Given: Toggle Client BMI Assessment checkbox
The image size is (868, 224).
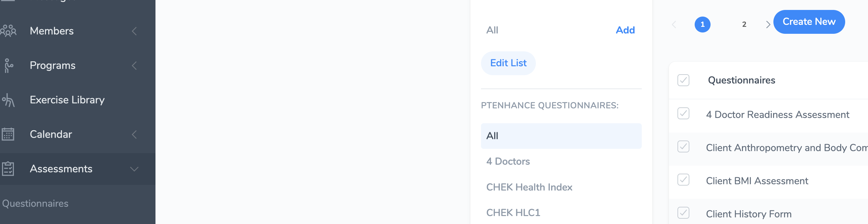Looking at the screenshot, I should click(683, 180).
